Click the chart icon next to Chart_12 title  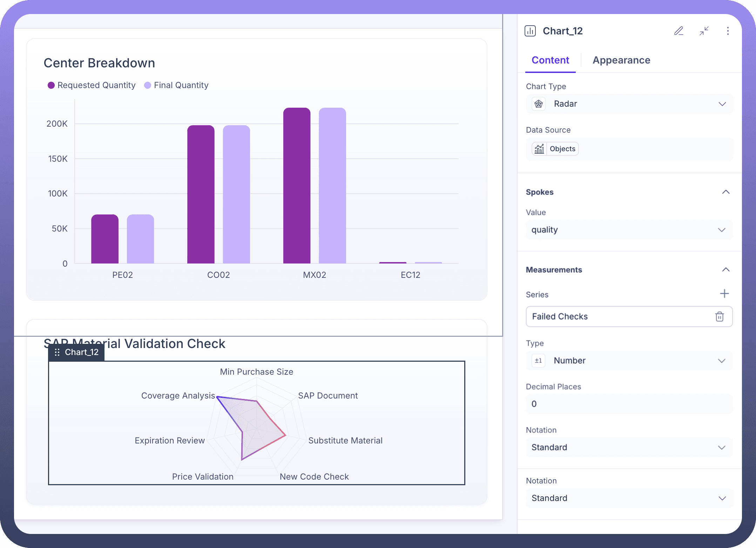point(530,31)
